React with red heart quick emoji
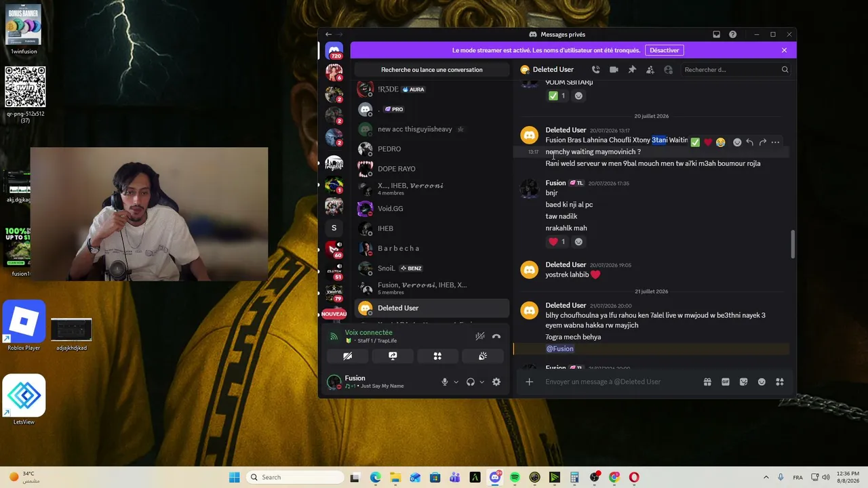868x488 pixels. (x=708, y=142)
